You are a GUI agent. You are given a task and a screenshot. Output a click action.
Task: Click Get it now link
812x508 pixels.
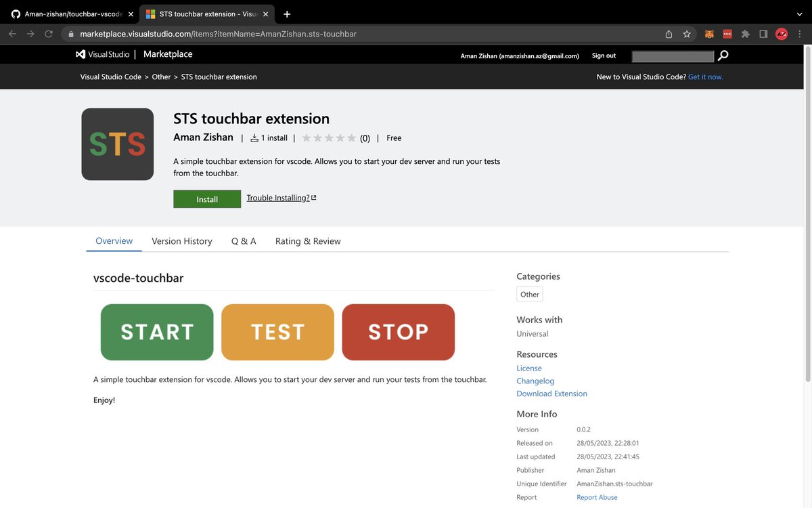[x=706, y=77]
